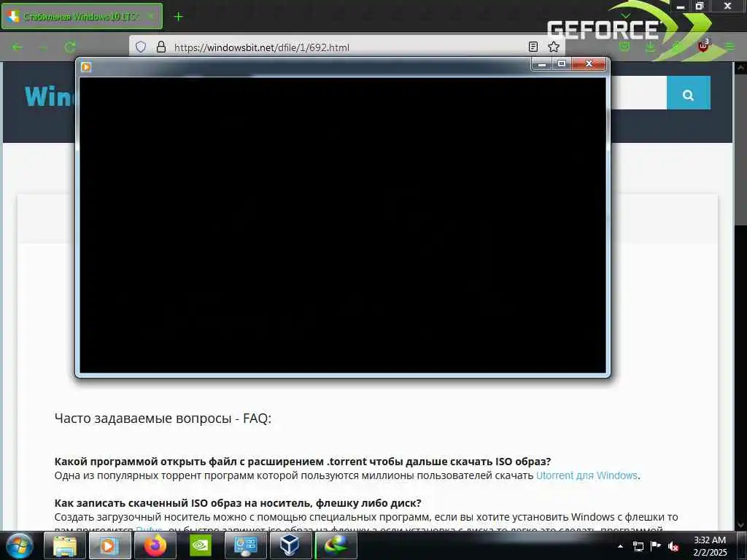
Task: Click the site search magnifier button
Action: [689, 93]
